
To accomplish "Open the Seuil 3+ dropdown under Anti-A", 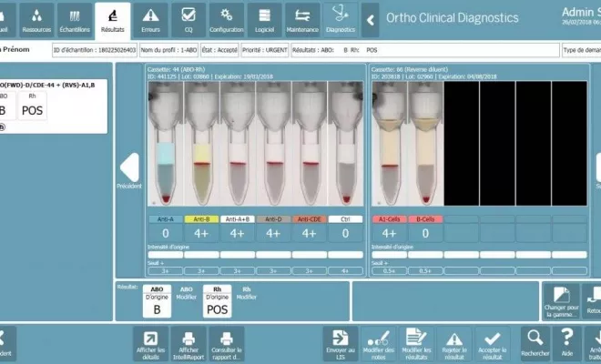I will pos(166,271).
